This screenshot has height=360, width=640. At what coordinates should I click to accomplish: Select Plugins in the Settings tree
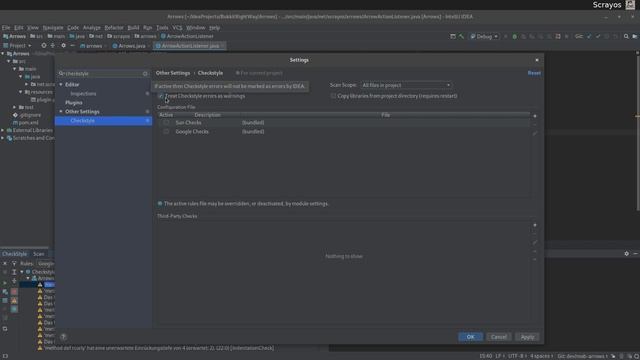(74, 102)
